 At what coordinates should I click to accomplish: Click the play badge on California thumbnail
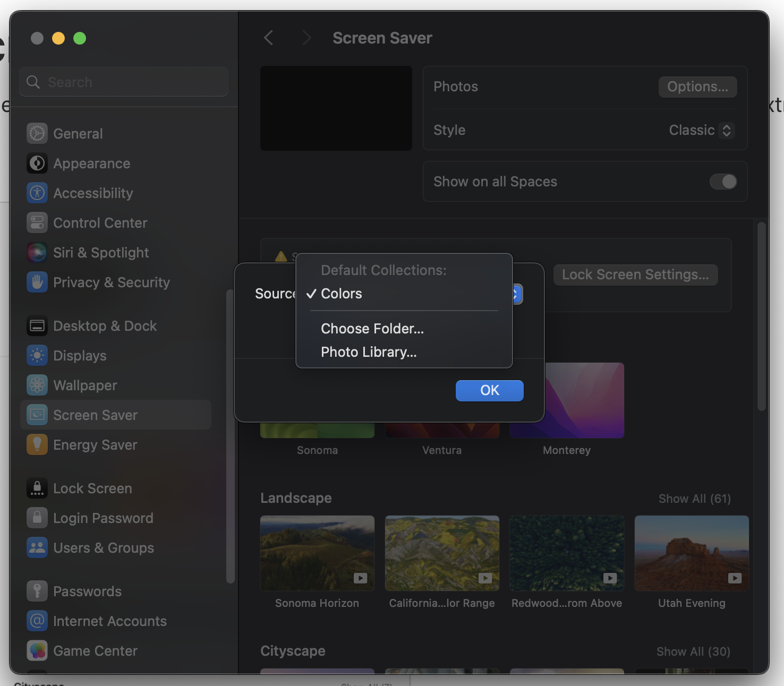(485, 578)
